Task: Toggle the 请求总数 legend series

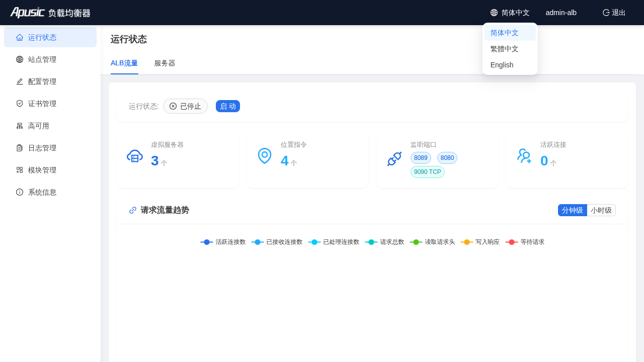Action: point(384,242)
